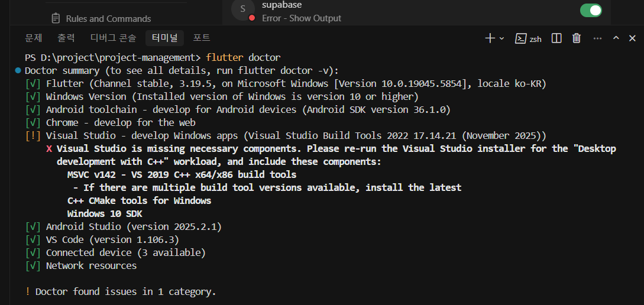Click the supabase avatar icon

coord(242,9)
